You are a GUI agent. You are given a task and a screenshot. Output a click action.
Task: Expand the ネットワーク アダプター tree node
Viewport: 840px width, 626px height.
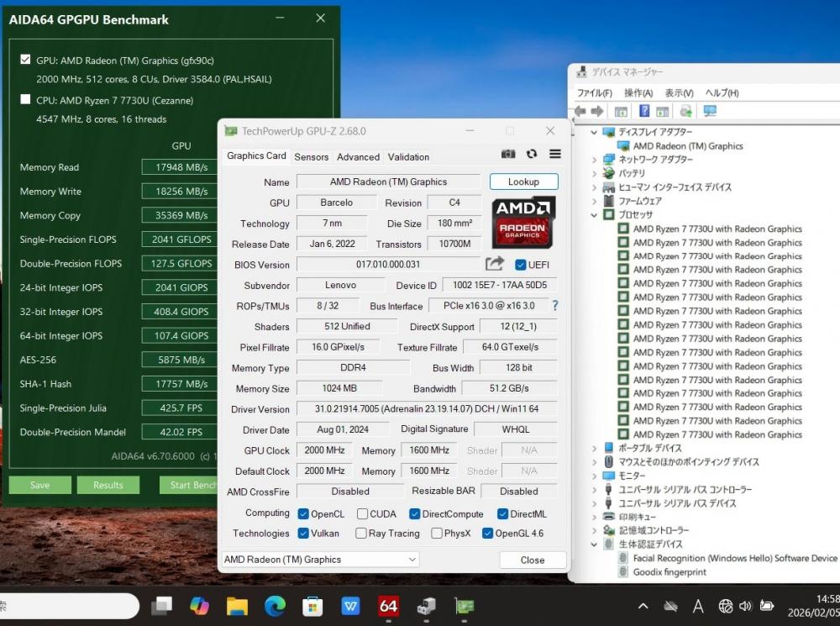tap(595, 160)
